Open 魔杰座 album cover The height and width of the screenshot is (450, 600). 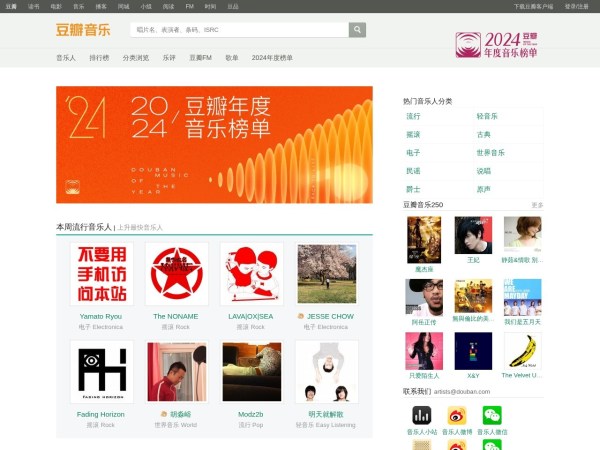(x=424, y=240)
